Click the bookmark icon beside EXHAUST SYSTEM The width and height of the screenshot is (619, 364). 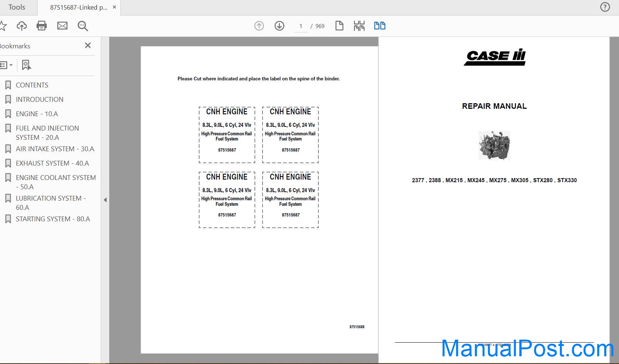pos(8,163)
